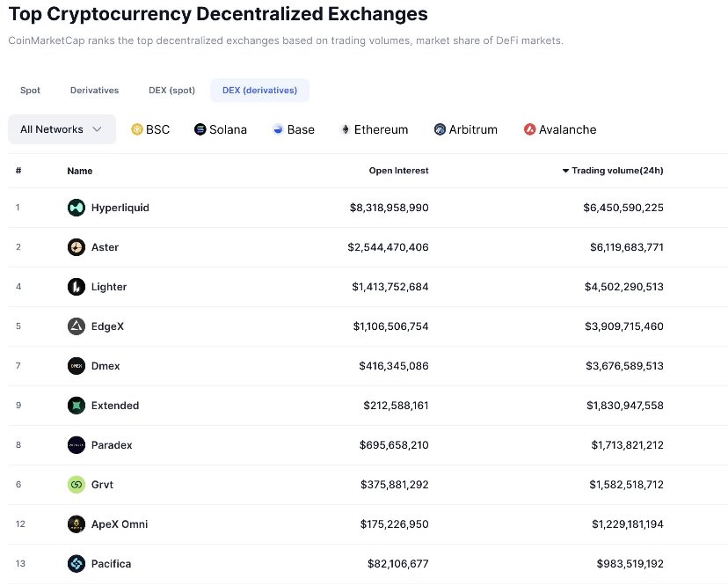Open the Aster exchange link
Screen dimensions: 728x586
pyautogui.click(x=105, y=247)
